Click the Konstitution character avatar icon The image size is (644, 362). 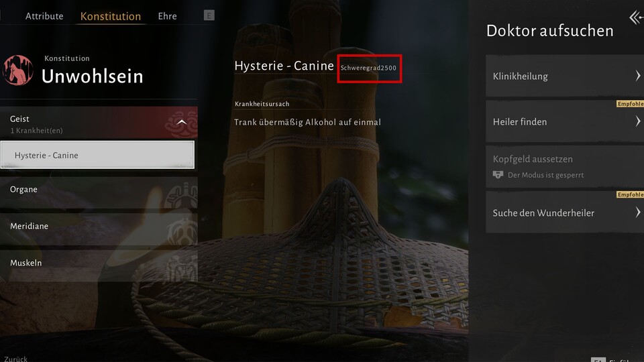[18, 70]
